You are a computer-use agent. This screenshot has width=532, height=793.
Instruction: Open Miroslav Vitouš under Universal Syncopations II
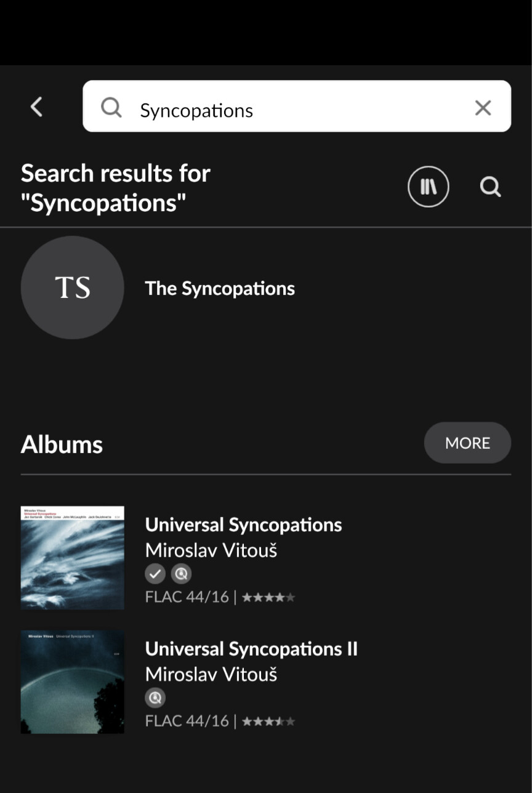tap(211, 674)
